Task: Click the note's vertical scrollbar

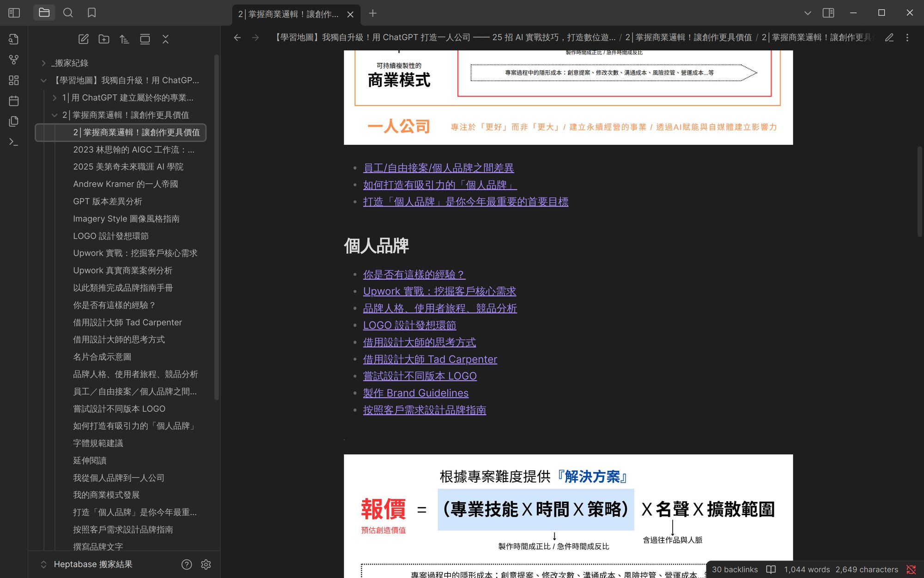Action: pyautogui.click(x=920, y=192)
